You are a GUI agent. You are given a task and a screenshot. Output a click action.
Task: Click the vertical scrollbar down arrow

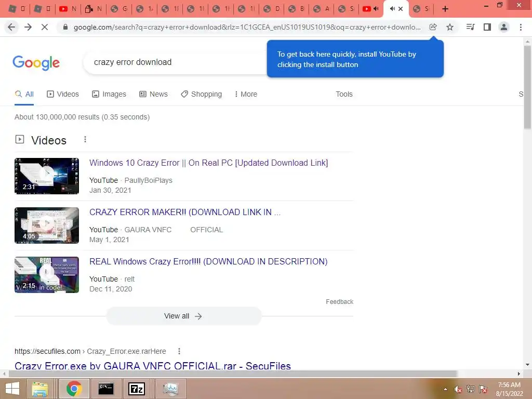[527, 365]
